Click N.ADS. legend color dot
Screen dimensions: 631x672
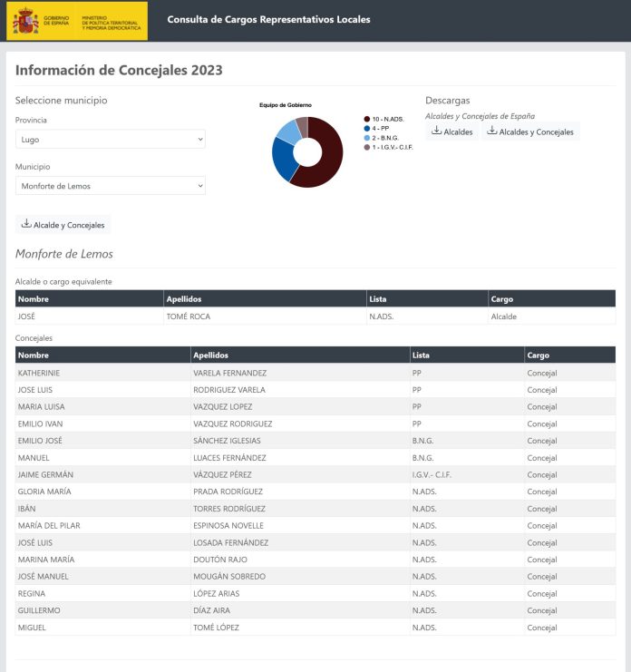coord(366,119)
